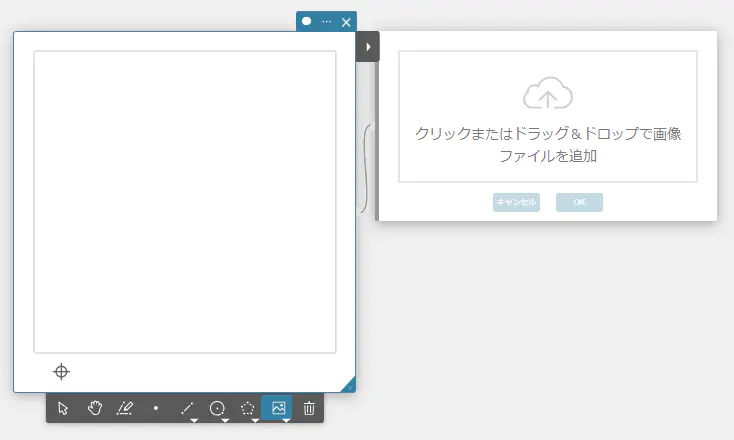Click the image file drop zone text

pos(548,145)
